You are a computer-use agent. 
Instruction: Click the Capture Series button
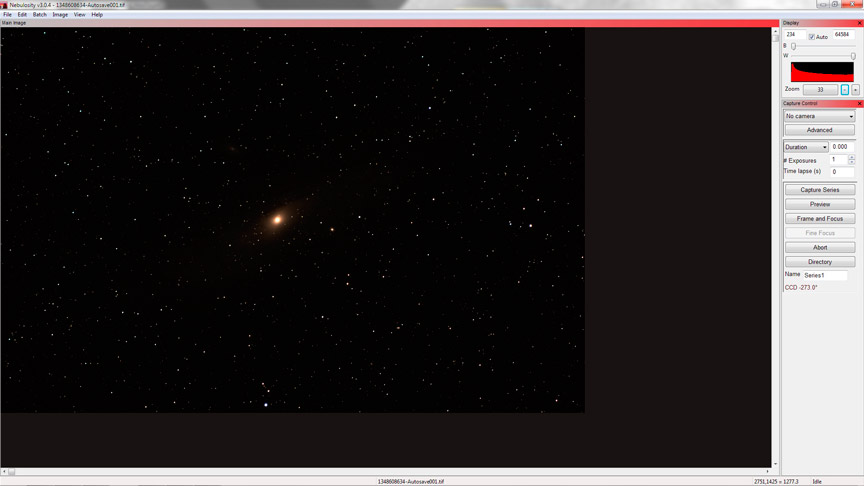[819, 190]
